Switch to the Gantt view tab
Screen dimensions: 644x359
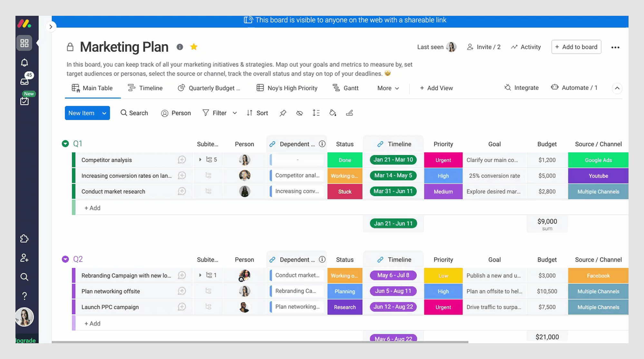pyautogui.click(x=346, y=88)
